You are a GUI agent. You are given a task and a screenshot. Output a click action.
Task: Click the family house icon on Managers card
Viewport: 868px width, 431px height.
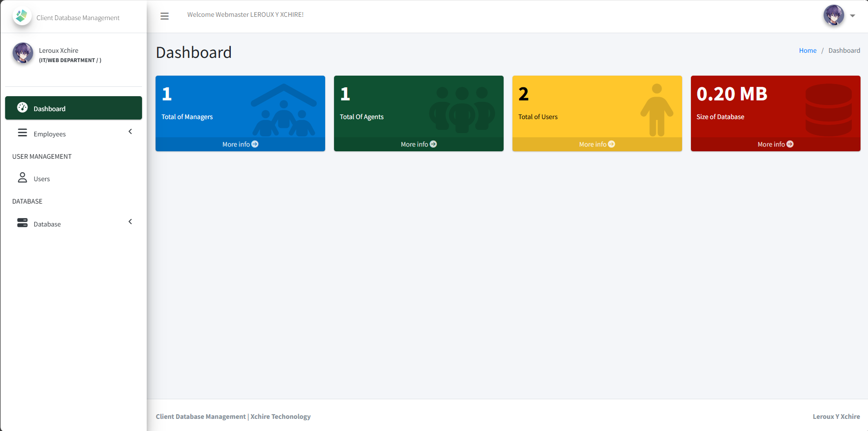point(284,110)
